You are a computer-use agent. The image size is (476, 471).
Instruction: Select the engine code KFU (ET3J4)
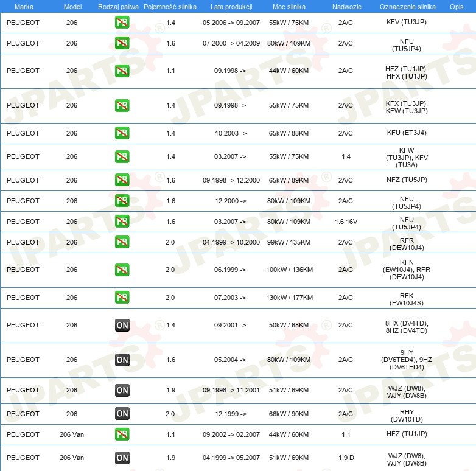click(x=407, y=133)
